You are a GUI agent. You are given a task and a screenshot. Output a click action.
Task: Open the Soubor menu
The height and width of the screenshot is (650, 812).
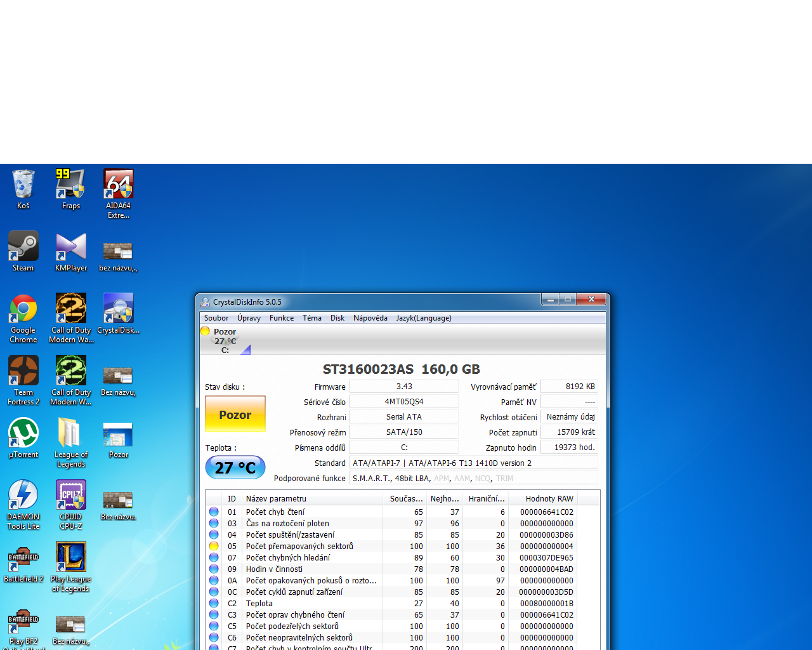tap(216, 318)
